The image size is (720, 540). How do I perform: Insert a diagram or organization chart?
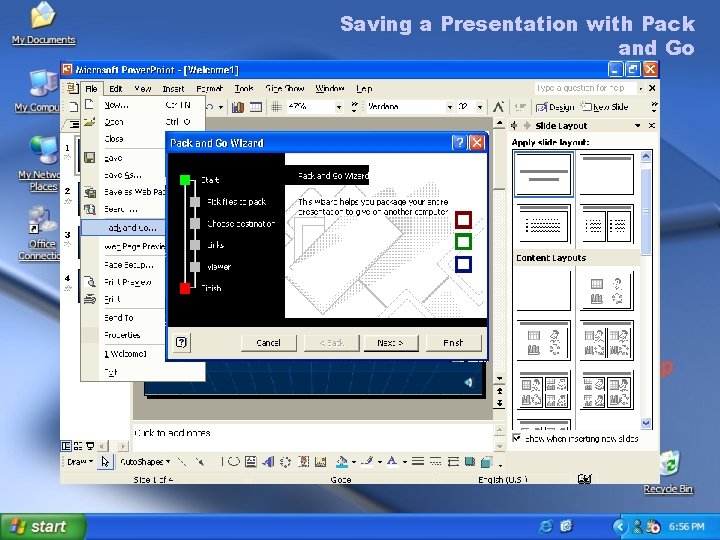point(285,461)
